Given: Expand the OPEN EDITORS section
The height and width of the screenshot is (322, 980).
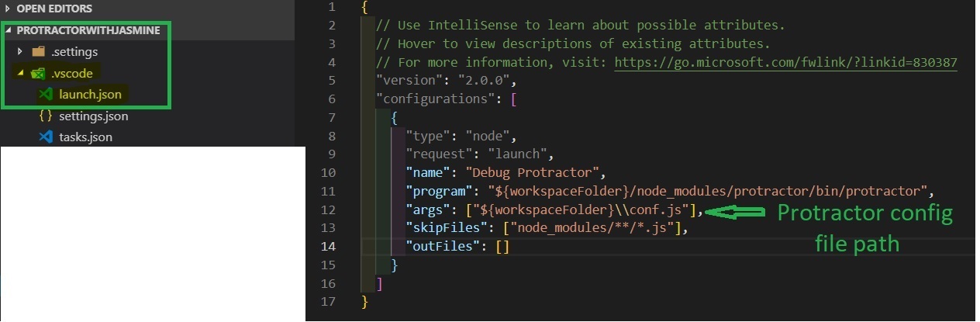Looking at the screenshot, I should 9,9.
